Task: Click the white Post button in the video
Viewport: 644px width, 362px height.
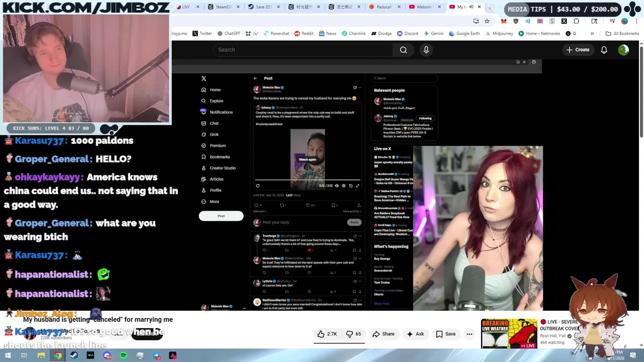Action: pos(221,216)
